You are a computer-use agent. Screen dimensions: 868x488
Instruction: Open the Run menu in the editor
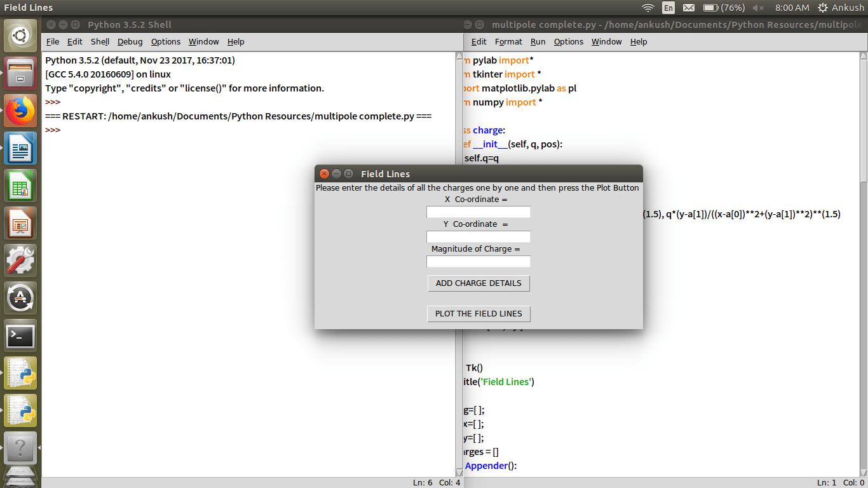(538, 42)
